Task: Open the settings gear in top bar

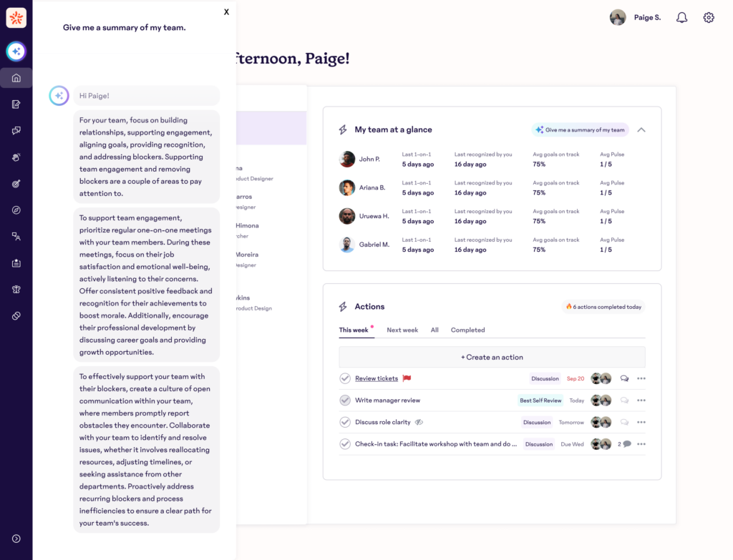Action: [x=708, y=18]
